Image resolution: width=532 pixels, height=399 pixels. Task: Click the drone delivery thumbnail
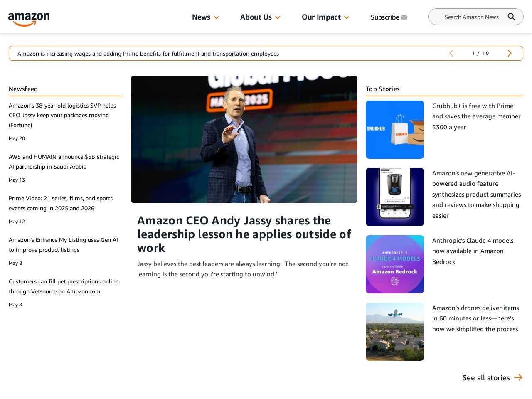pyautogui.click(x=395, y=332)
